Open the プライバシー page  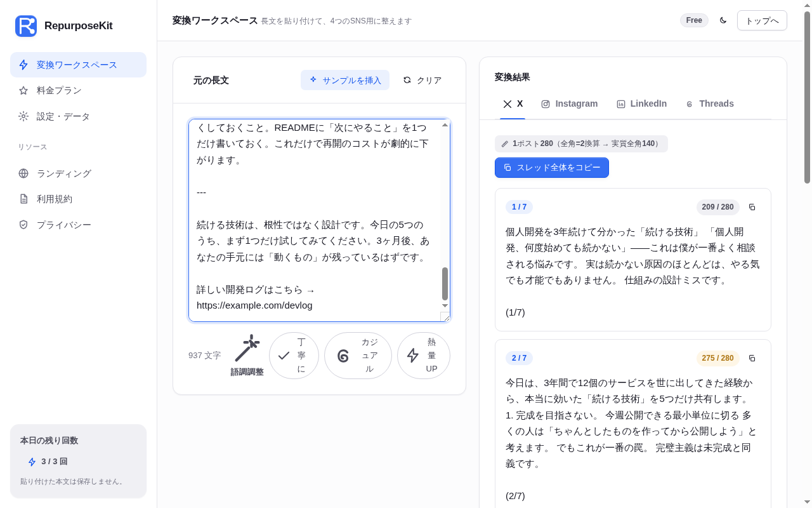[78, 225]
